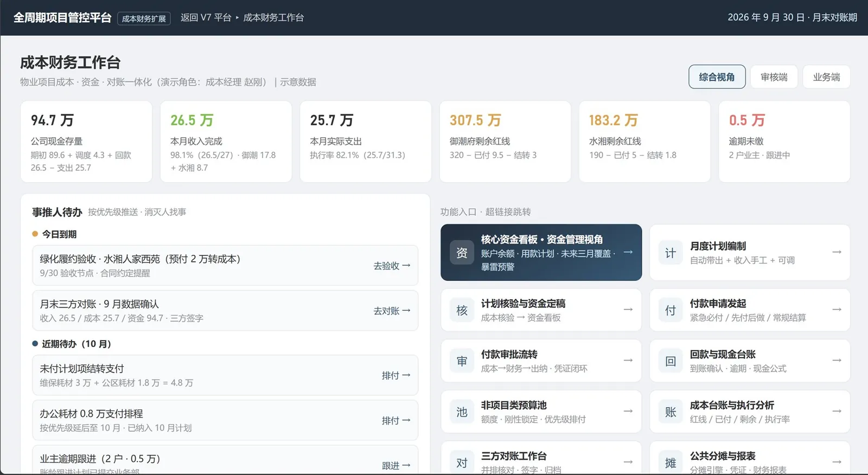Click 去对账 on the 月末三方对账 task
Viewport: 868px width, 475px height.
point(392,311)
